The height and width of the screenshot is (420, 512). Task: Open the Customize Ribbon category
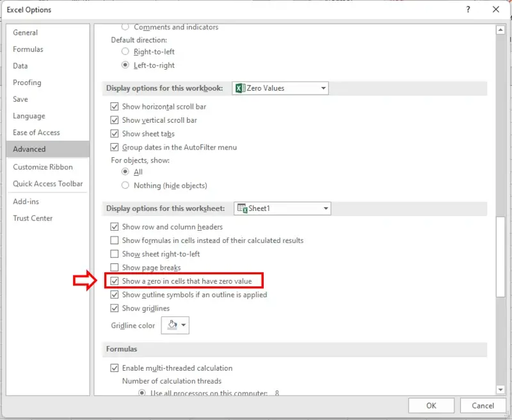[x=43, y=167]
